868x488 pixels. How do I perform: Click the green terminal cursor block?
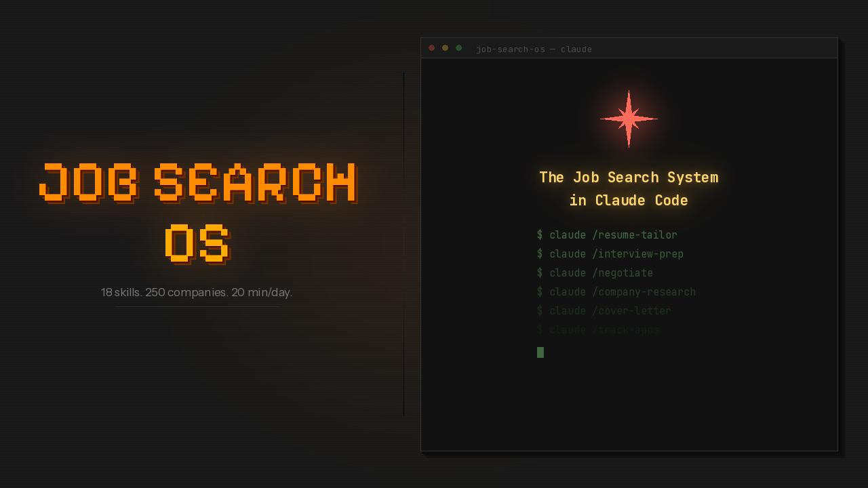pyautogui.click(x=540, y=352)
